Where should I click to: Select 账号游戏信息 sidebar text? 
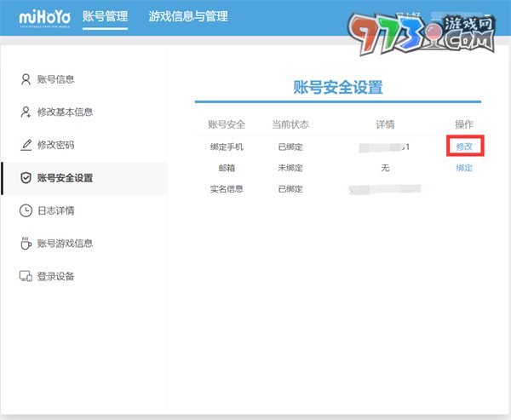pyautogui.click(x=66, y=244)
